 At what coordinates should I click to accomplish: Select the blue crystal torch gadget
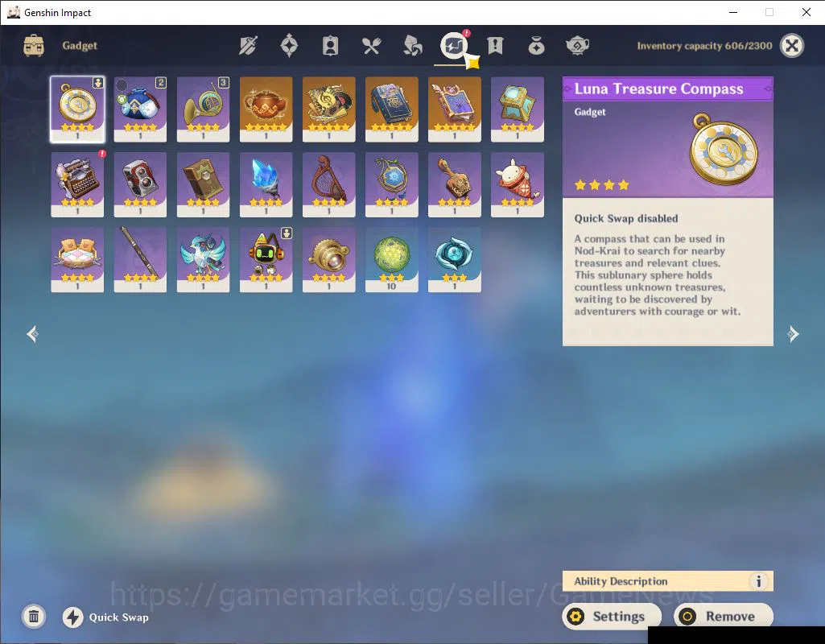[x=266, y=184]
